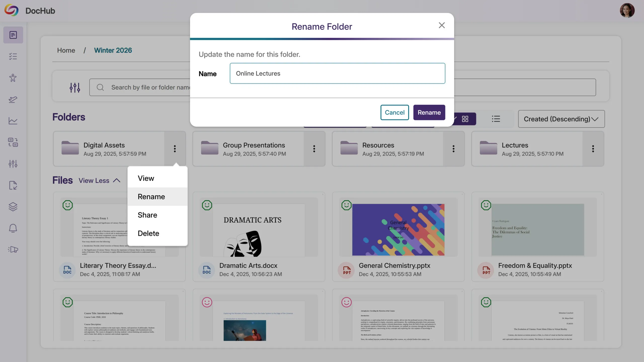
Task: Open Group Presentations folder options menu
Action: pyautogui.click(x=314, y=149)
